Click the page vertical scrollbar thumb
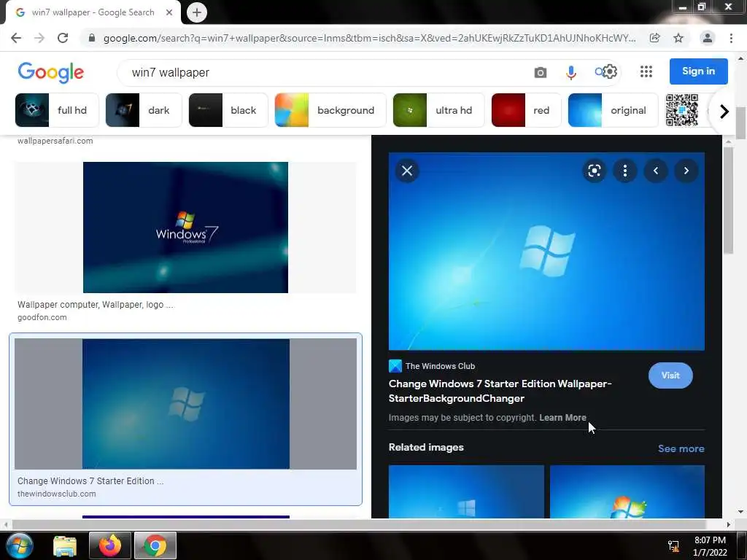Image resolution: width=747 pixels, height=560 pixels. 740,122
